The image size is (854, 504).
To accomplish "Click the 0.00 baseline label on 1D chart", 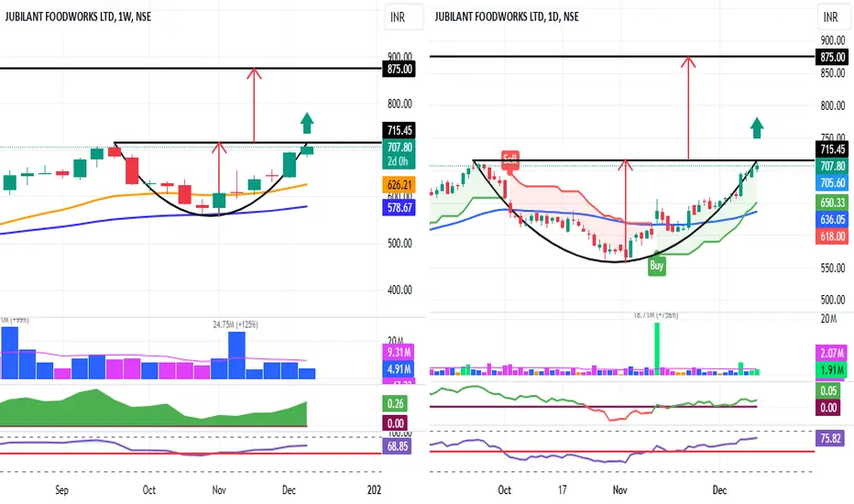I will pos(828,408).
